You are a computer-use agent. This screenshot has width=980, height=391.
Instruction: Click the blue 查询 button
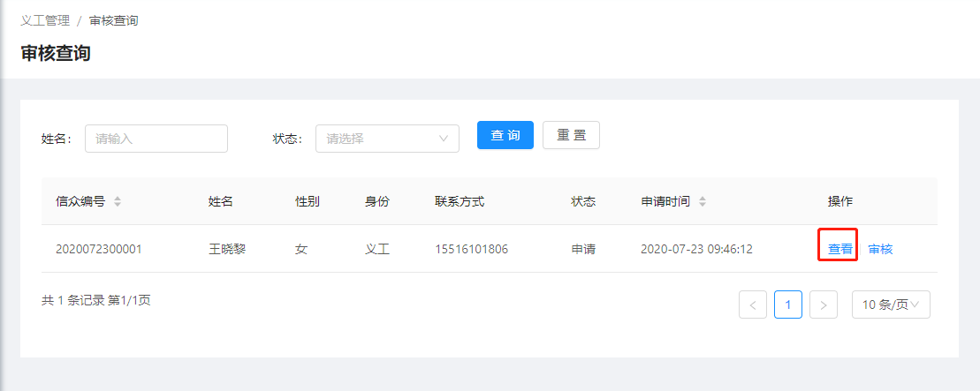click(505, 135)
